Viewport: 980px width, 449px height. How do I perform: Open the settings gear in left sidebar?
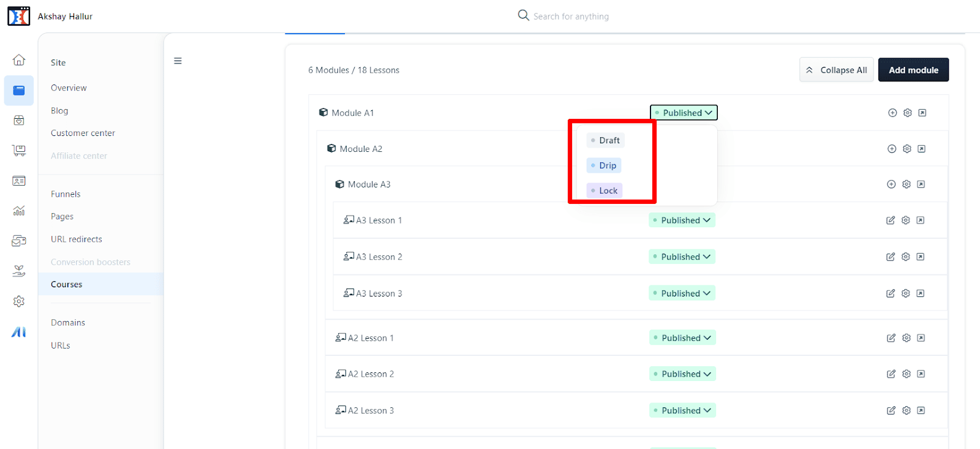(x=19, y=301)
